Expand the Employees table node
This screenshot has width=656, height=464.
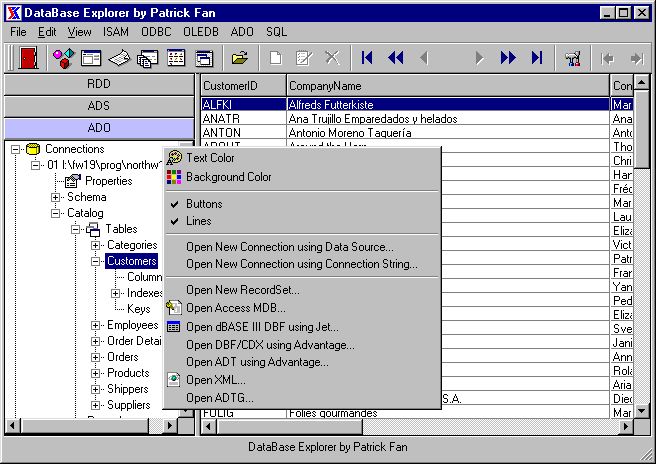[96, 325]
